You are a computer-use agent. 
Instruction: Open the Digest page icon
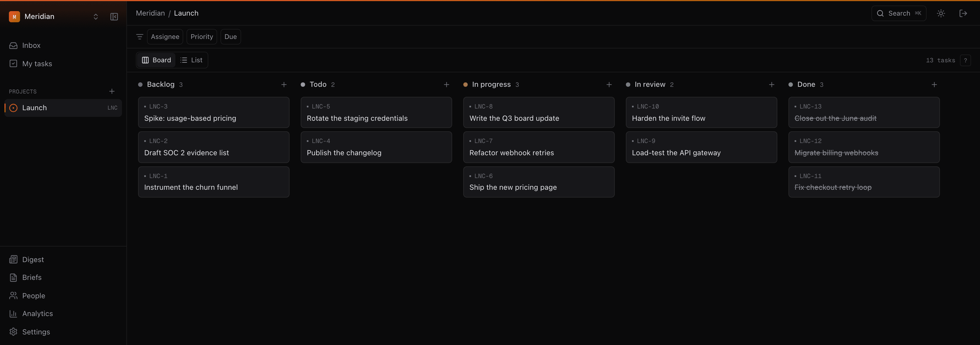13,259
